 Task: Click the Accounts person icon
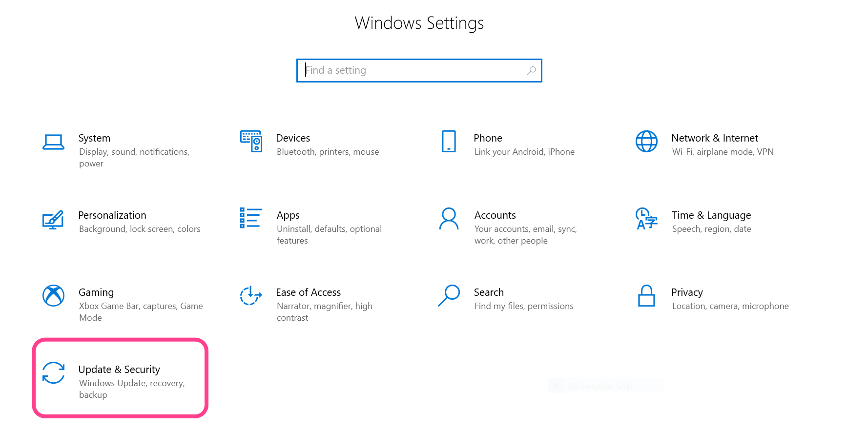coord(449,219)
